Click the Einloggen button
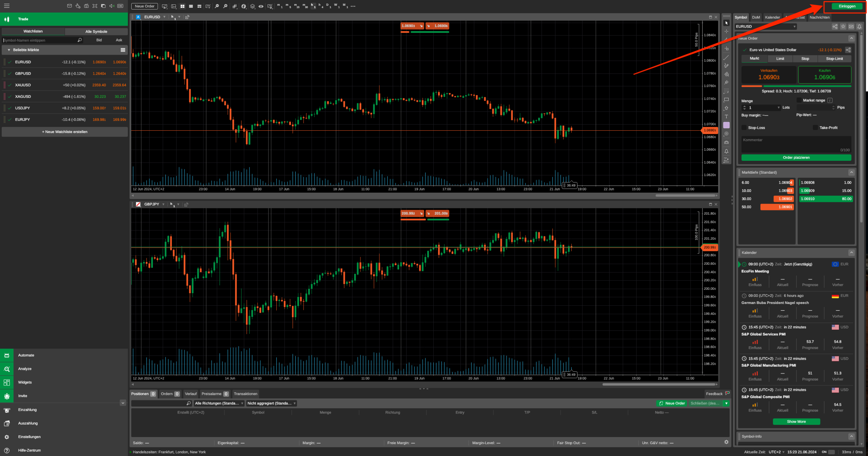Image resolution: width=868 pixels, height=456 pixels. pyautogui.click(x=847, y=6)
